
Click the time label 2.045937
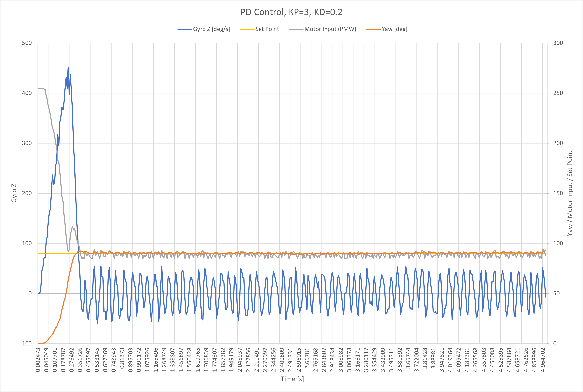(240, 360)
